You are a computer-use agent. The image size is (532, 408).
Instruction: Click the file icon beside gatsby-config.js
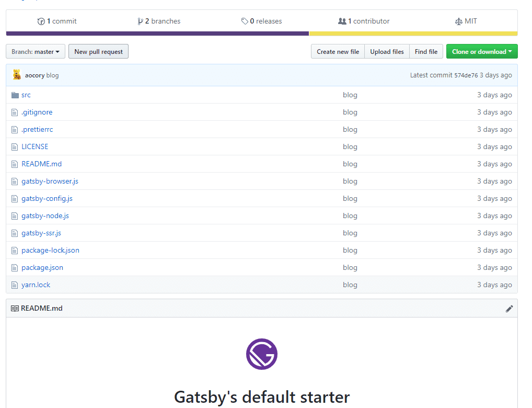[15, 199]
